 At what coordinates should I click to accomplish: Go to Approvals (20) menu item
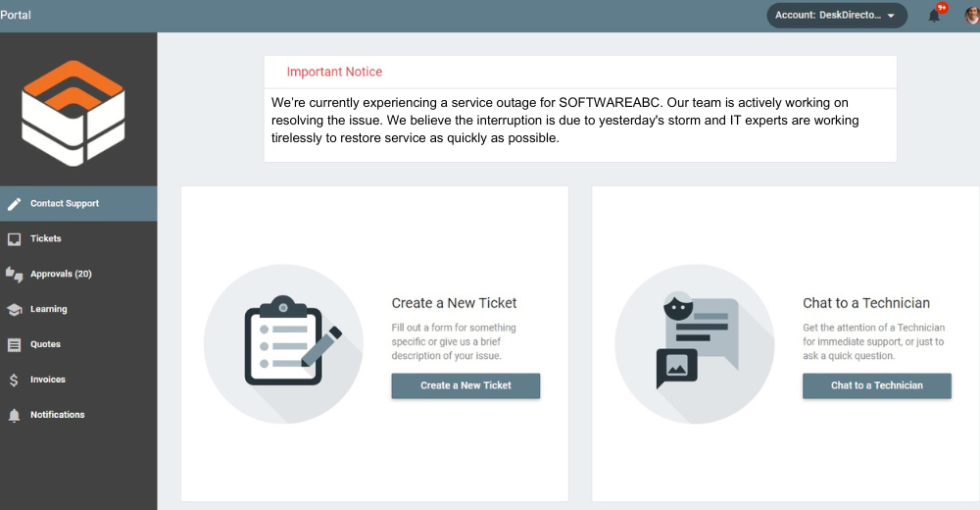point(61,275)
